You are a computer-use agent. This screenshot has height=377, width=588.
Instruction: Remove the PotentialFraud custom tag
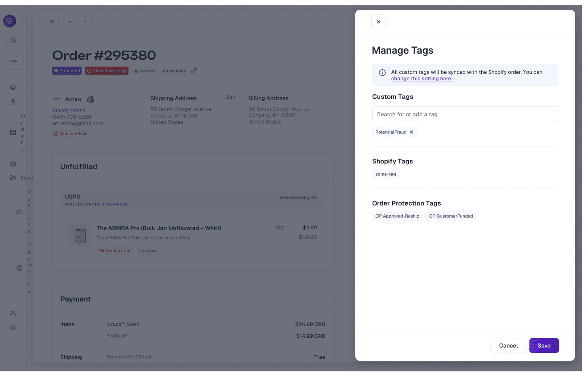pyautogui.click(x=411, y=132)
